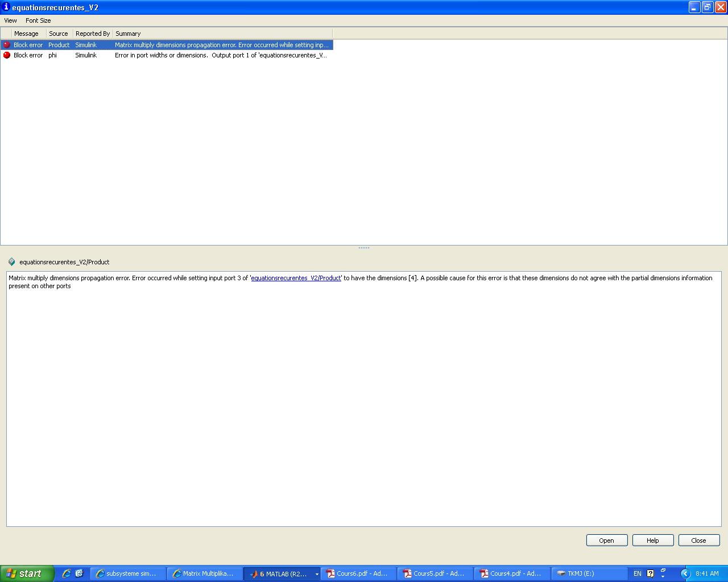This screenshot has width=728, height=582.
Task: Open Cours6.pdf taskbar window
Action: coord(358,573)
